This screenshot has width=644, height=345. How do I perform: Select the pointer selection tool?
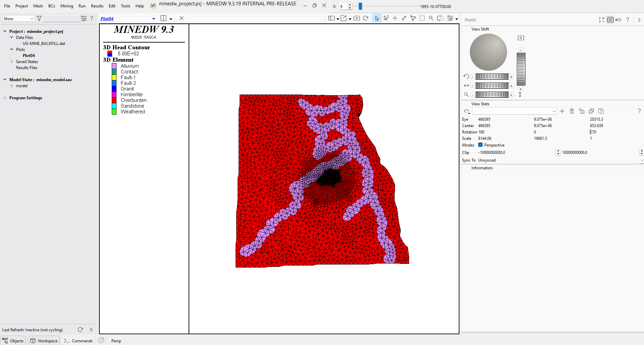click(377, 18)
